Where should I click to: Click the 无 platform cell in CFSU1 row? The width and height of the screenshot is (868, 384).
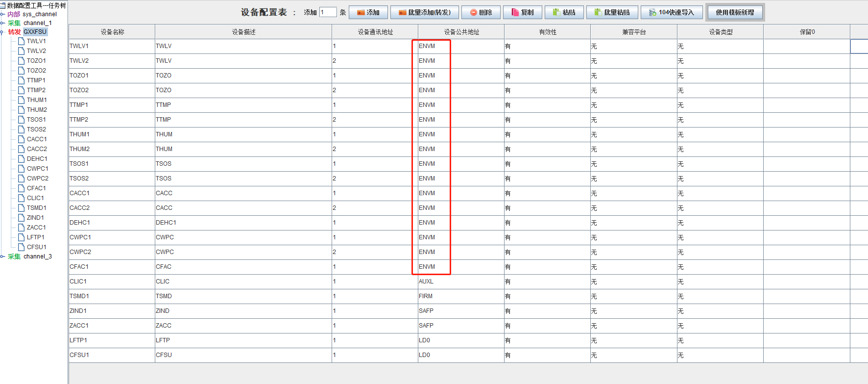[x=634, y=355]
